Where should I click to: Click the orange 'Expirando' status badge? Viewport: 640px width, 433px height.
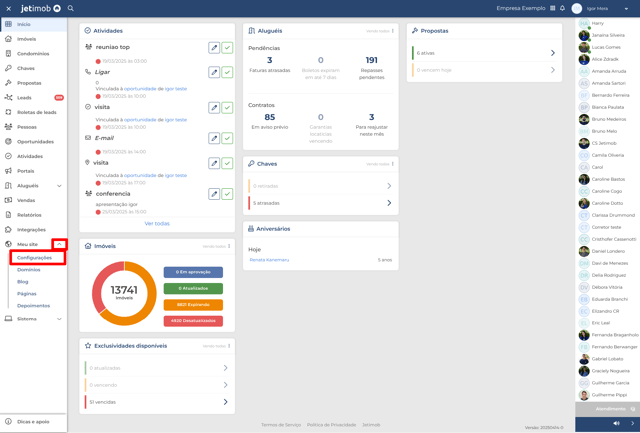point(193,305)
